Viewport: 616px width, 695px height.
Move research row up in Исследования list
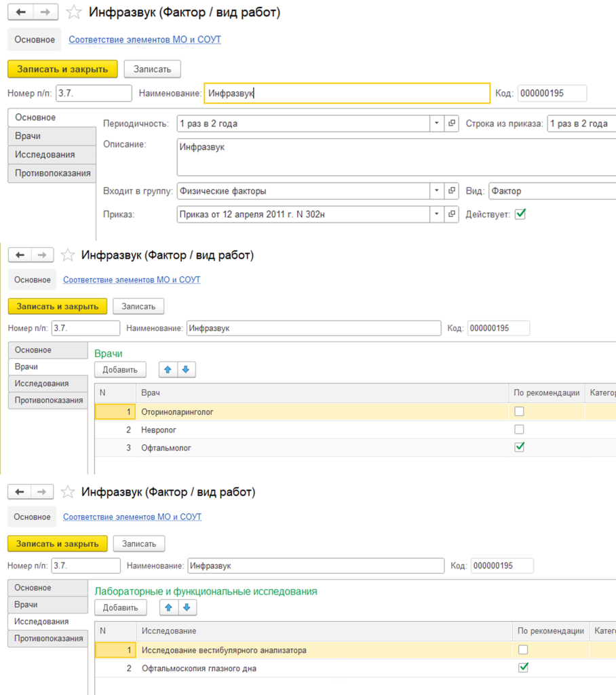coord(169,607)
